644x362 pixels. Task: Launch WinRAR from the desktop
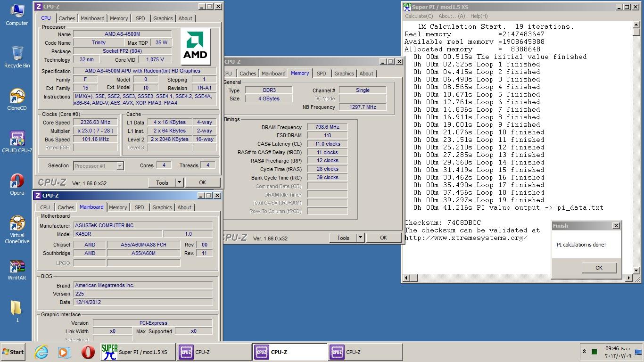click(x=17, y=270)
